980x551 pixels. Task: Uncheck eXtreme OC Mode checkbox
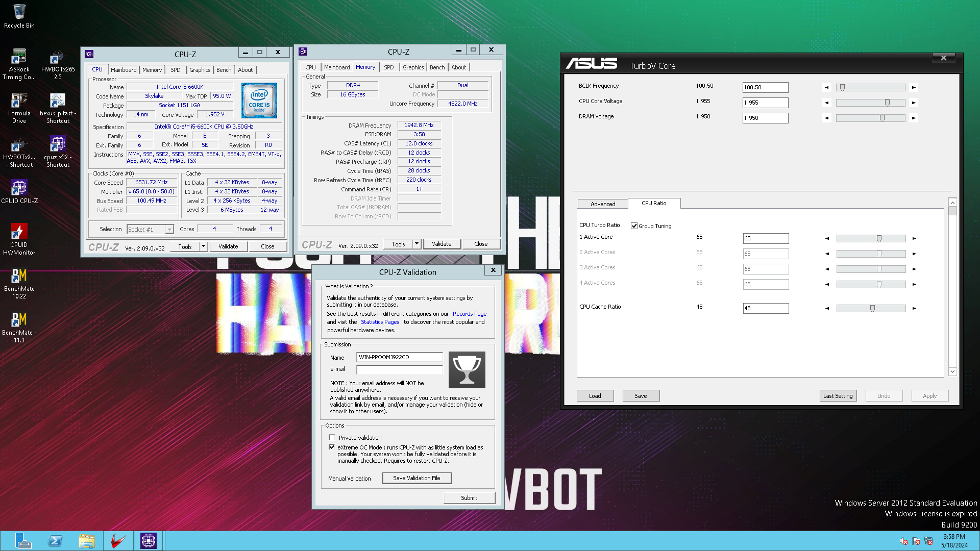332,447
